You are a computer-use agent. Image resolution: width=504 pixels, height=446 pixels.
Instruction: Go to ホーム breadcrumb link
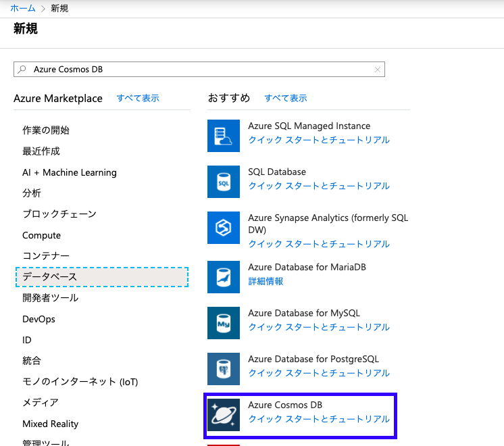[x=22, y=8]
